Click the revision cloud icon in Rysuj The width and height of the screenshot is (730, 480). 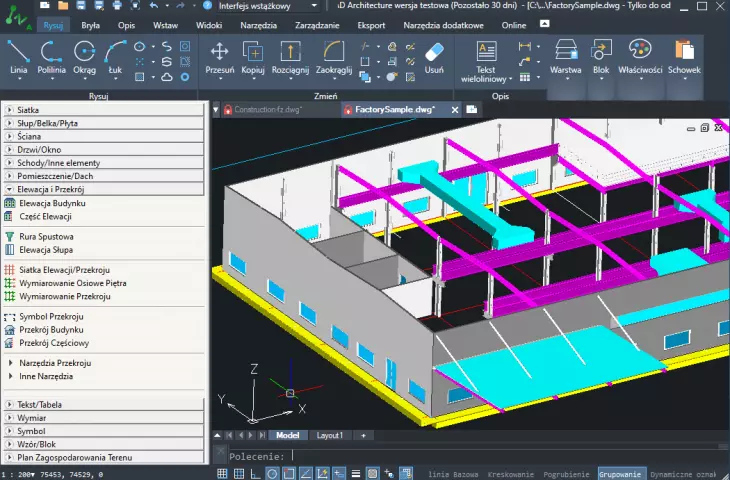click(x=167, y=77)
